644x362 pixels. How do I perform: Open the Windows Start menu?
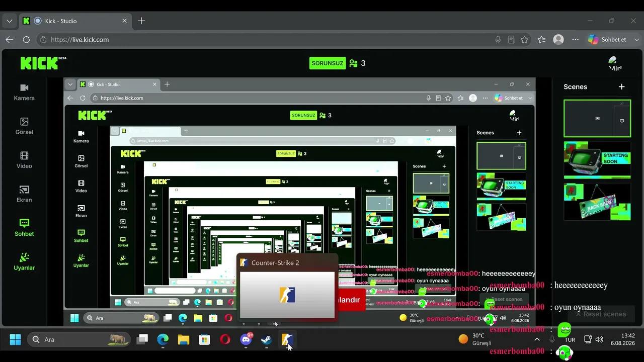point(15,339)
